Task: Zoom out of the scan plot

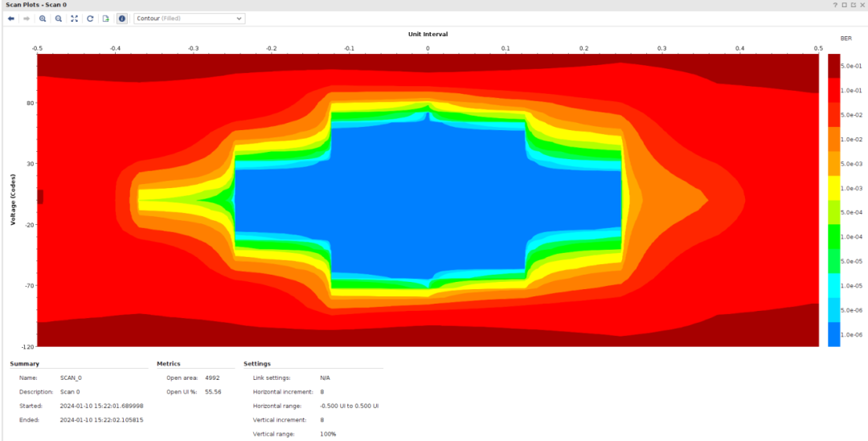Action: 59,18
